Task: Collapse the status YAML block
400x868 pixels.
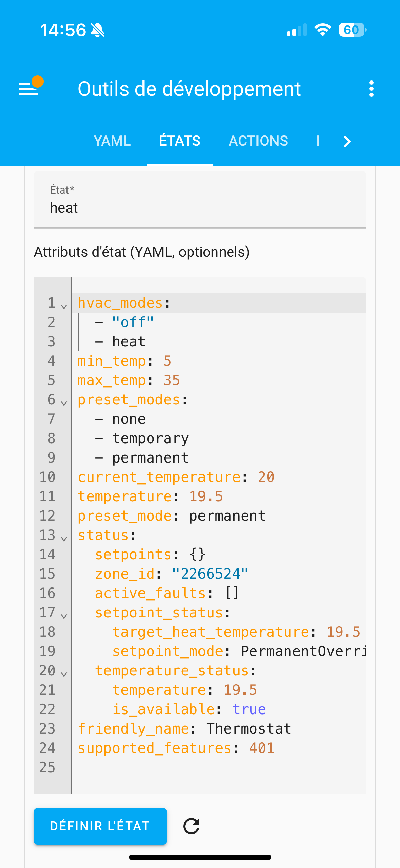Action: click(x=64, y=539)
